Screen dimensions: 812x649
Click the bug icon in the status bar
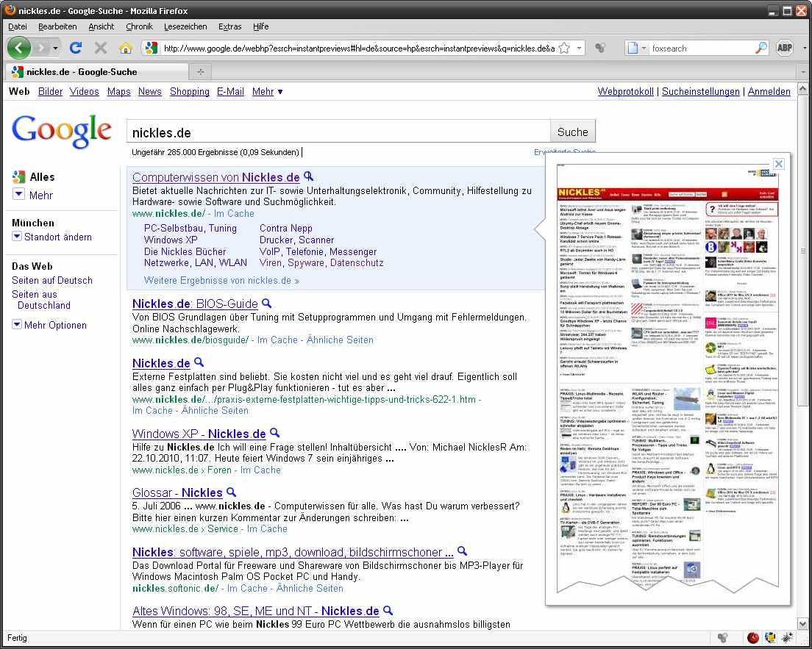(x=787, y=638)
